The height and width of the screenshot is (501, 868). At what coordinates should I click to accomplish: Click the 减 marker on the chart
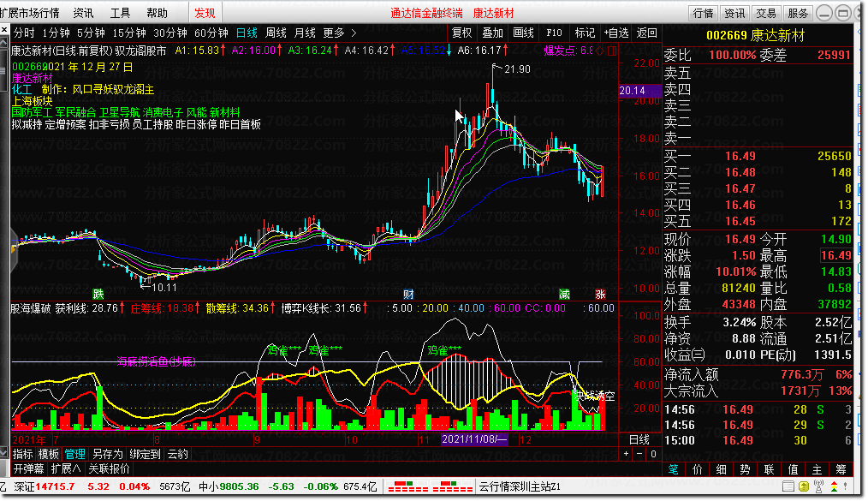564,294
